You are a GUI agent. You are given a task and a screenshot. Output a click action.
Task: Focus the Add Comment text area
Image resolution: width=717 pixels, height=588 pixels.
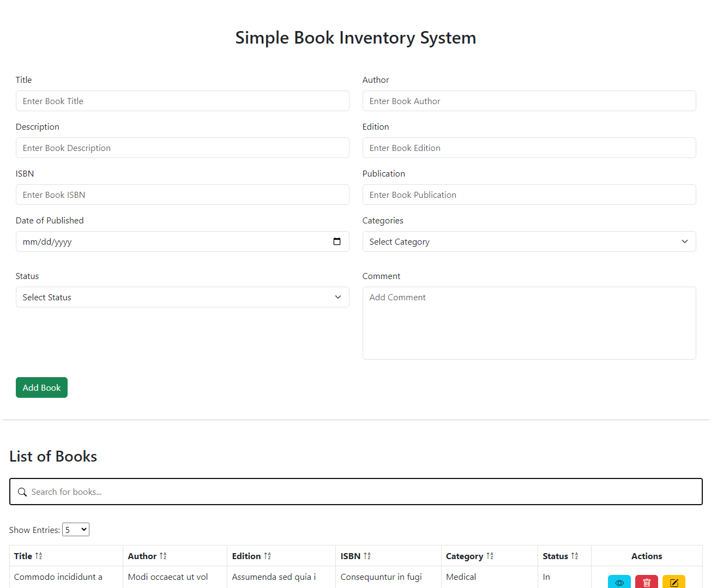(x=529, y=323)
